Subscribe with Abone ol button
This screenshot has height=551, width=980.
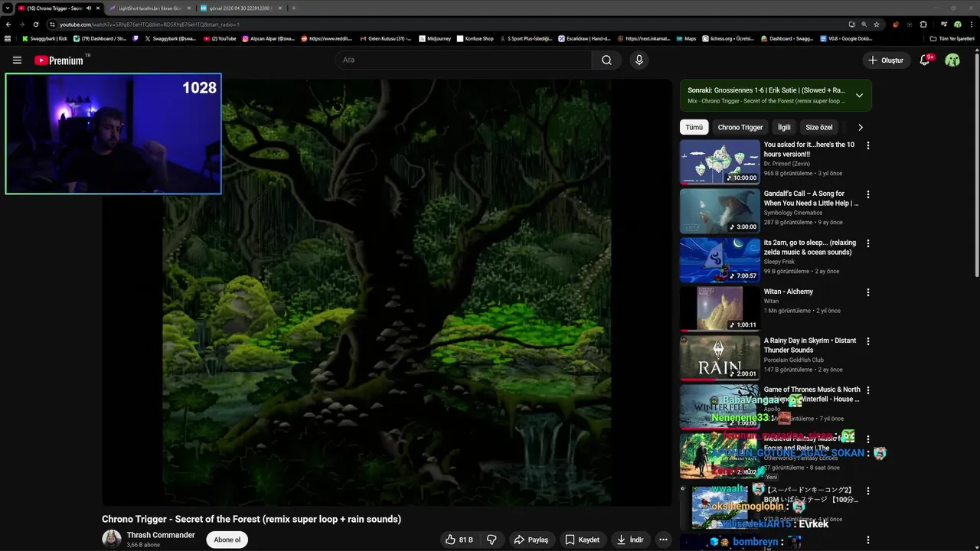pyautogui.click(x=227, y=540)
